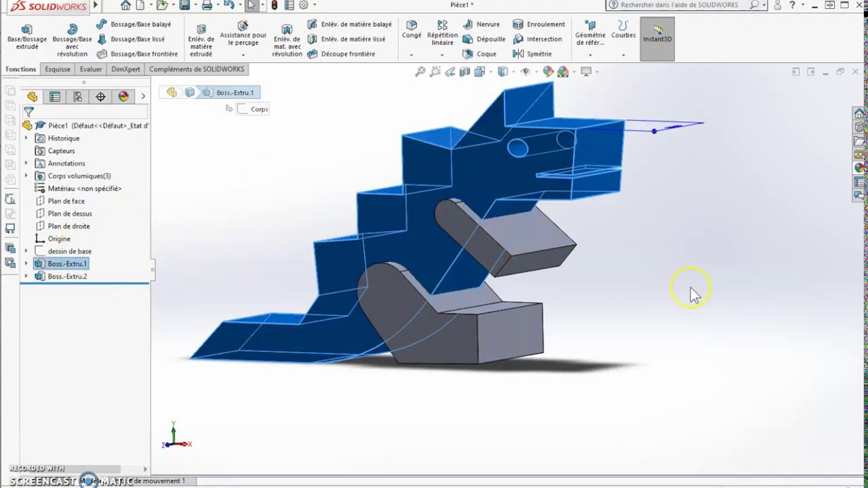Expand the Historique folder
868x488 pixels.
[x=26, y=138]
